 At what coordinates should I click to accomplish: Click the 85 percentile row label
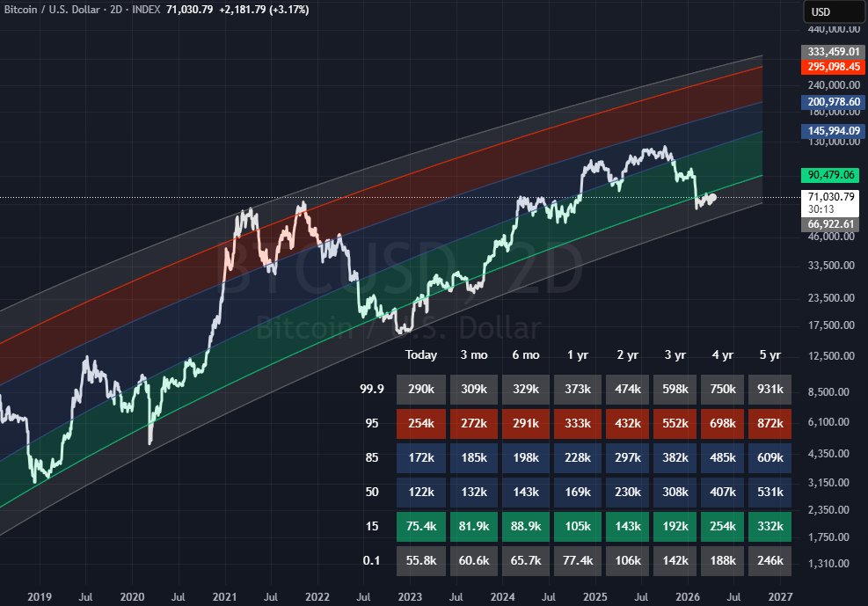pos(371,457)
